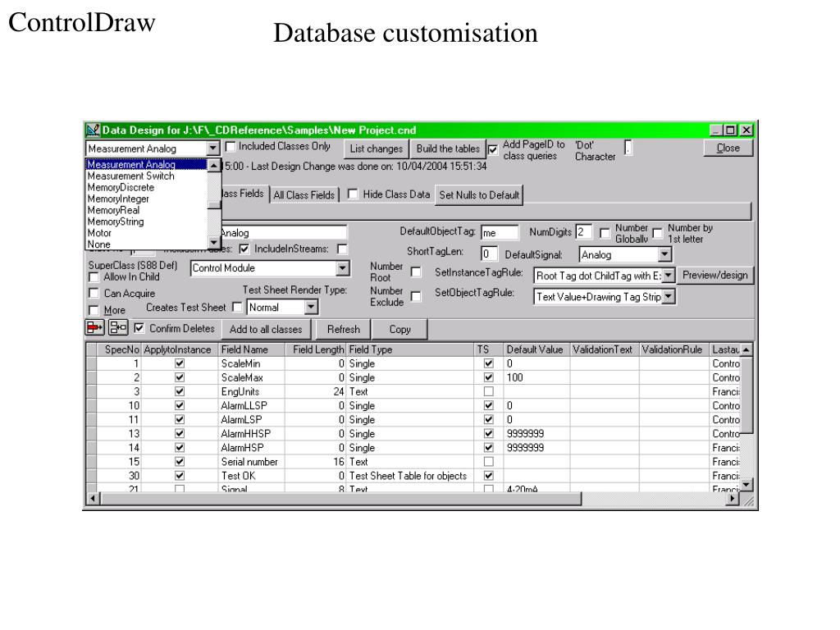
Task: Check the Number Globally box
Action: click(x=605, y=233)
